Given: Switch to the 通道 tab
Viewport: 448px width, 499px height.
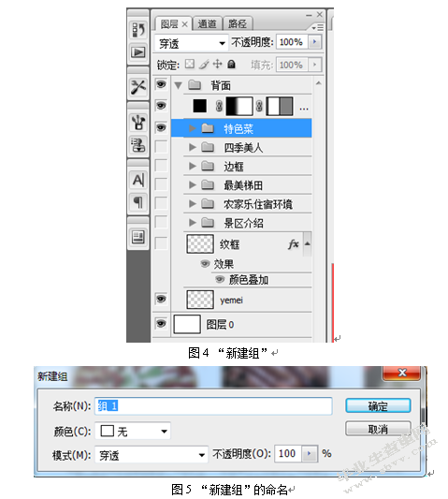Looking at the screenshot, I should [208, 23].
